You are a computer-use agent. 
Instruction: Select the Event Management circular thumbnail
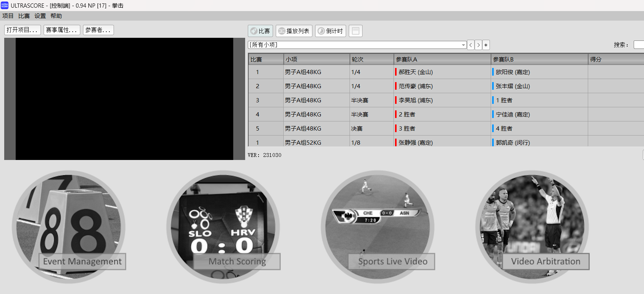coord(69,227)
